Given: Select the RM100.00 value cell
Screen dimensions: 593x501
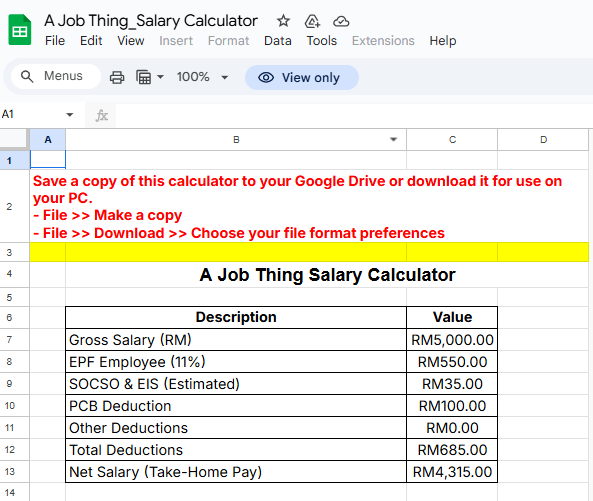Looking at the screenshot, I should pos(452,405).
